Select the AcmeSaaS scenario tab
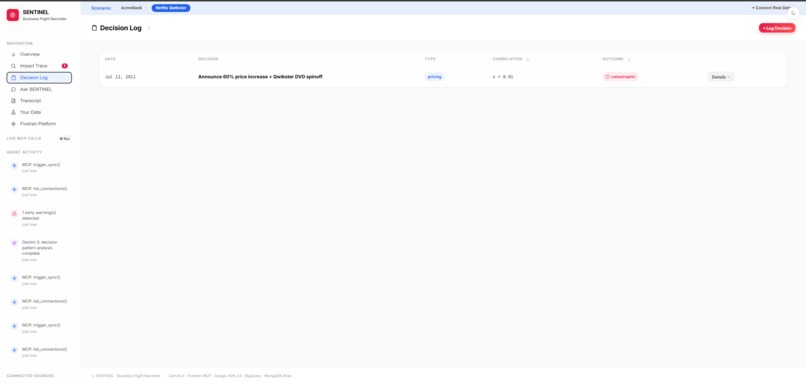This screenshot has width=806, height=383. 132,8
